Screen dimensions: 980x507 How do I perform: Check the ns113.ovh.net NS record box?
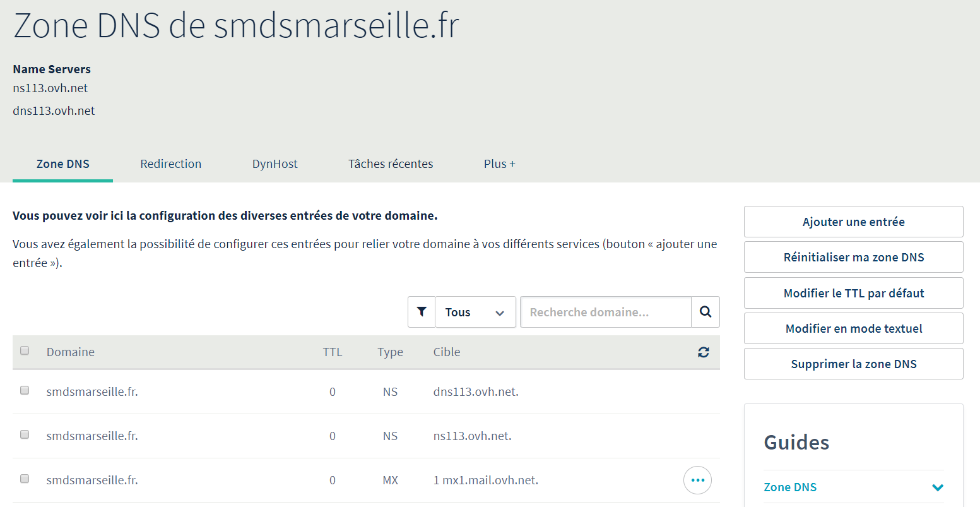coord(25,435)
